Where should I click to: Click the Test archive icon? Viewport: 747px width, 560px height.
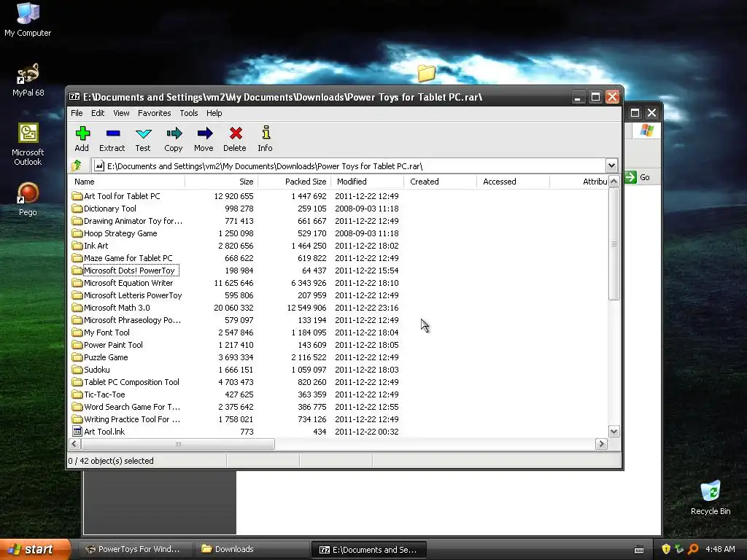pyautogui.click(x=143, y=133)
